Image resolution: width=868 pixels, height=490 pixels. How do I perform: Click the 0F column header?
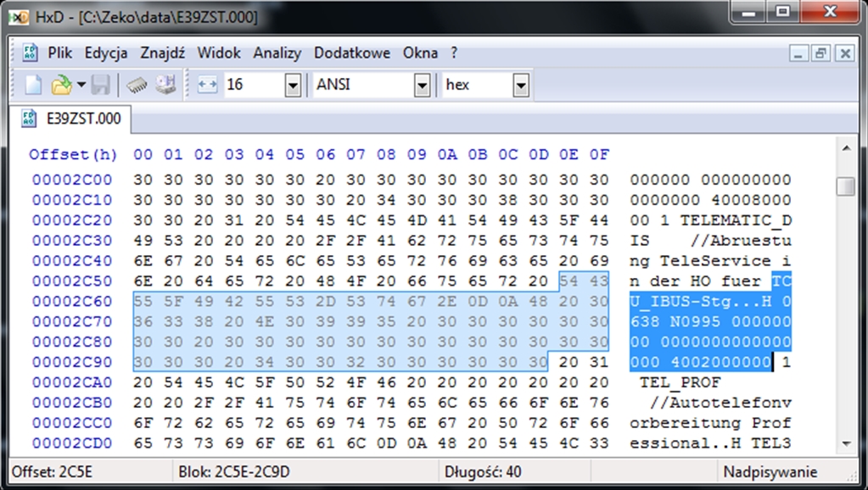pyautogui.click(x=599, y=155)
